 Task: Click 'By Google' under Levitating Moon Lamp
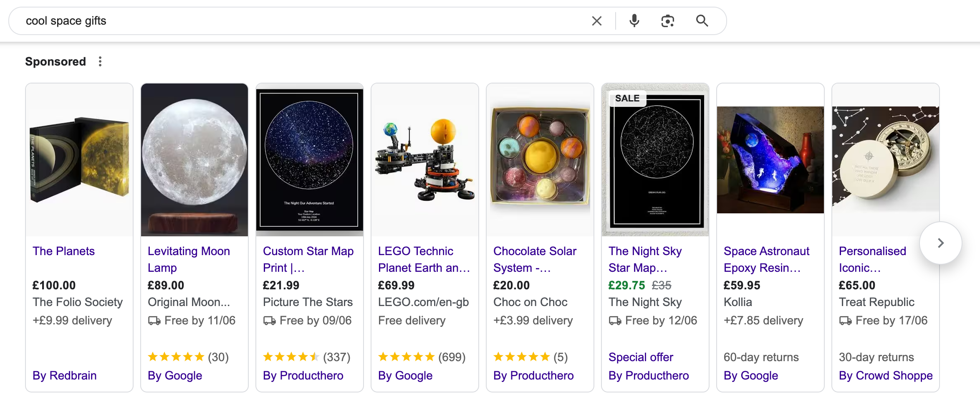(175, 375)
